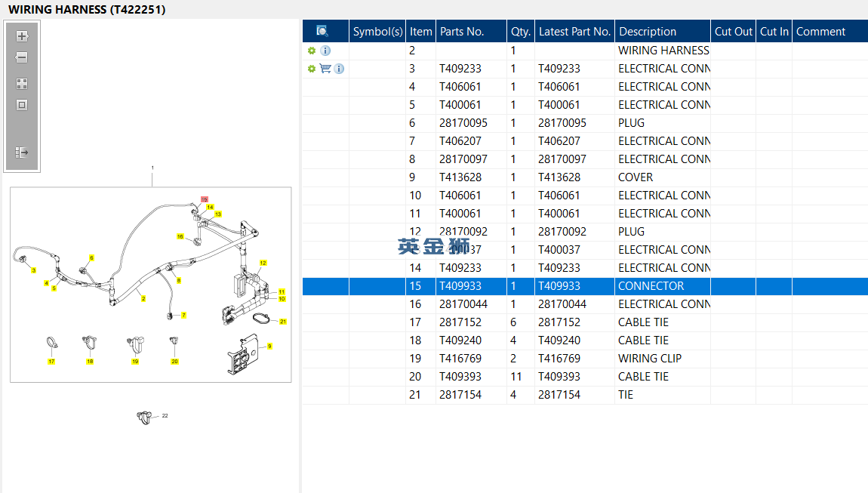868x493 pixels.
Task: Click the green gear on item 2 row
Action: point(311,51)
